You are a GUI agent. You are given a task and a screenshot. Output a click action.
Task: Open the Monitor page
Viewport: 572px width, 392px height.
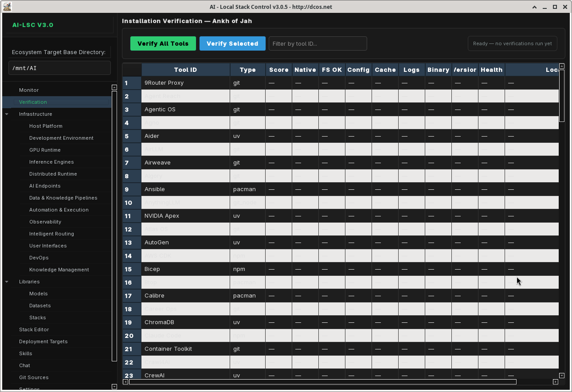[29, 90]
